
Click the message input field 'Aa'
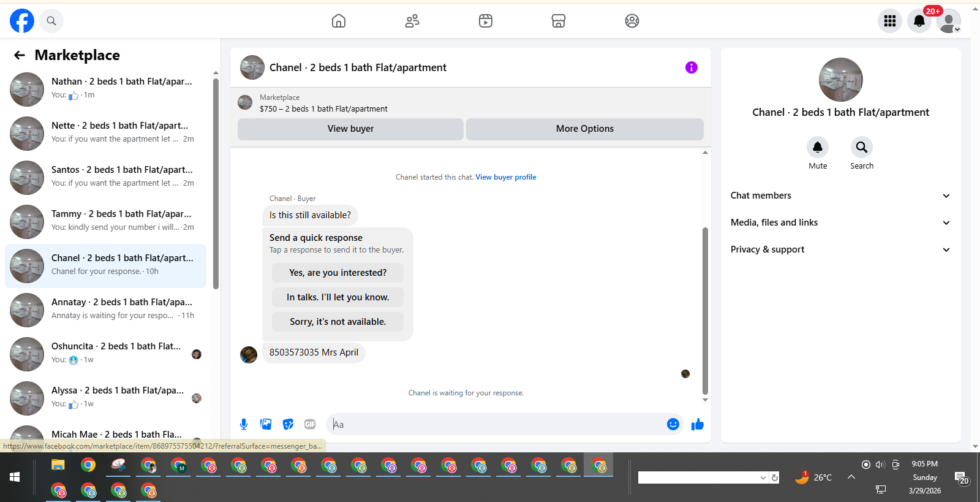point(496,424)
